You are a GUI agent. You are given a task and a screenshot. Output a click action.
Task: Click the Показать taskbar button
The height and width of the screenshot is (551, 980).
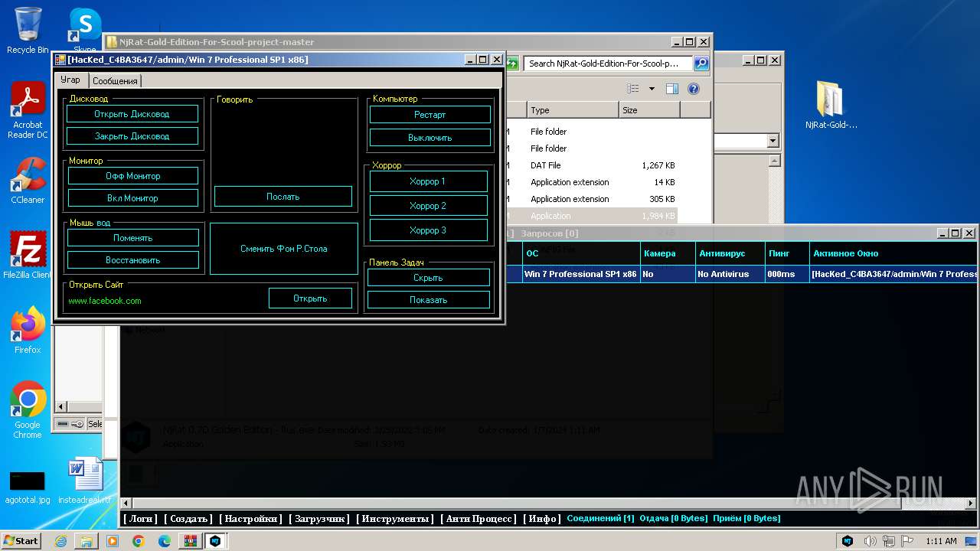coord(429,300)
